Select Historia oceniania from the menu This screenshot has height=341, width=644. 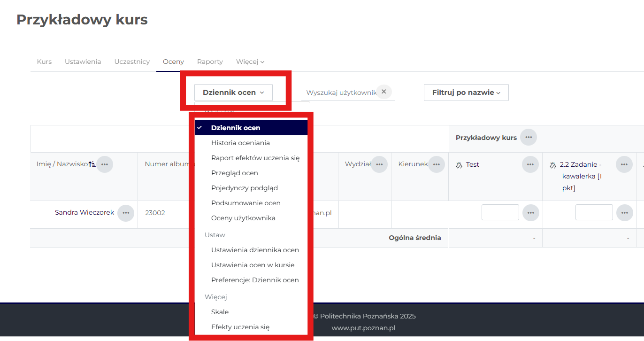[x=240, y=143]
